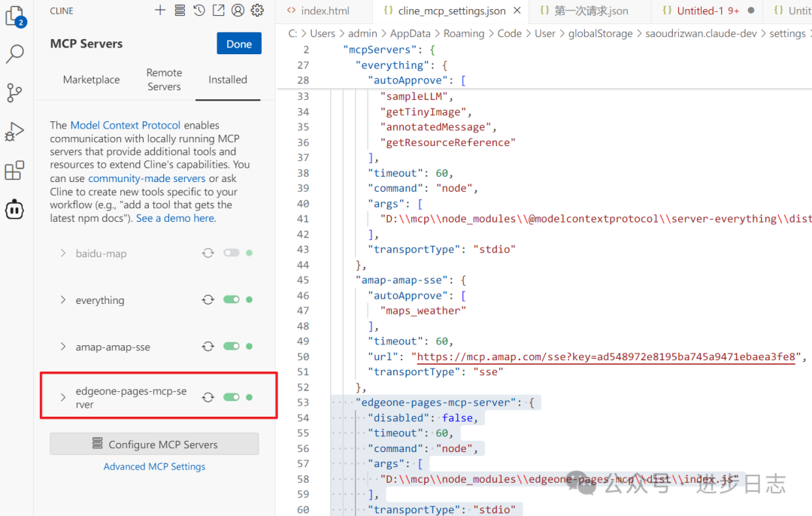Click the "getResourceReference" entry in editor
This screenshot has width=812, height=516.
(x=448, y=142)
